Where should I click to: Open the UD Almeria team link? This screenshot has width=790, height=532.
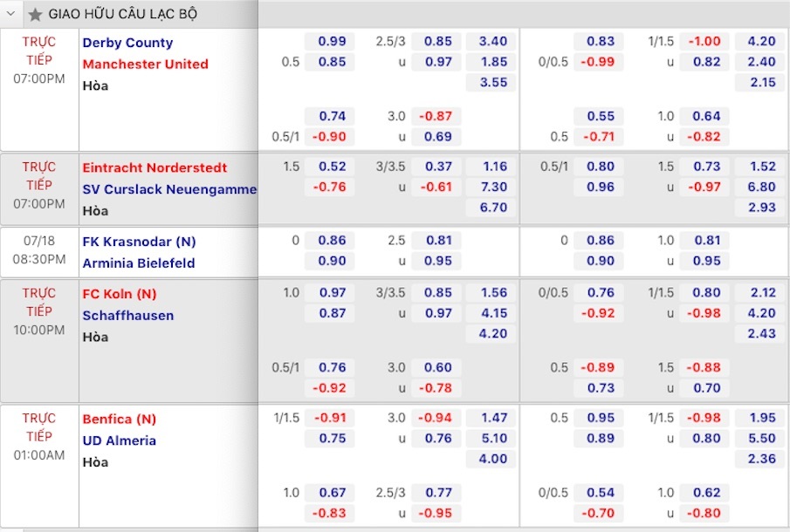120,440
